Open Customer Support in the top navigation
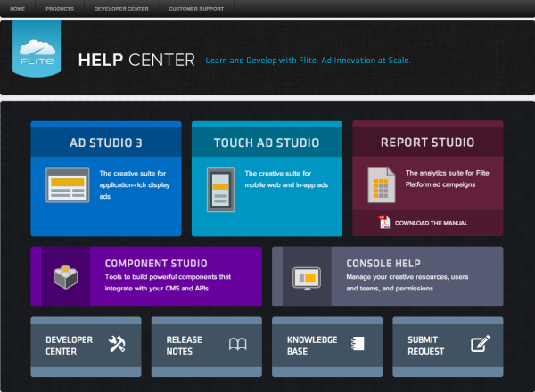The width and height of the screenshot is (535, 392). click(x=195, y=8)
